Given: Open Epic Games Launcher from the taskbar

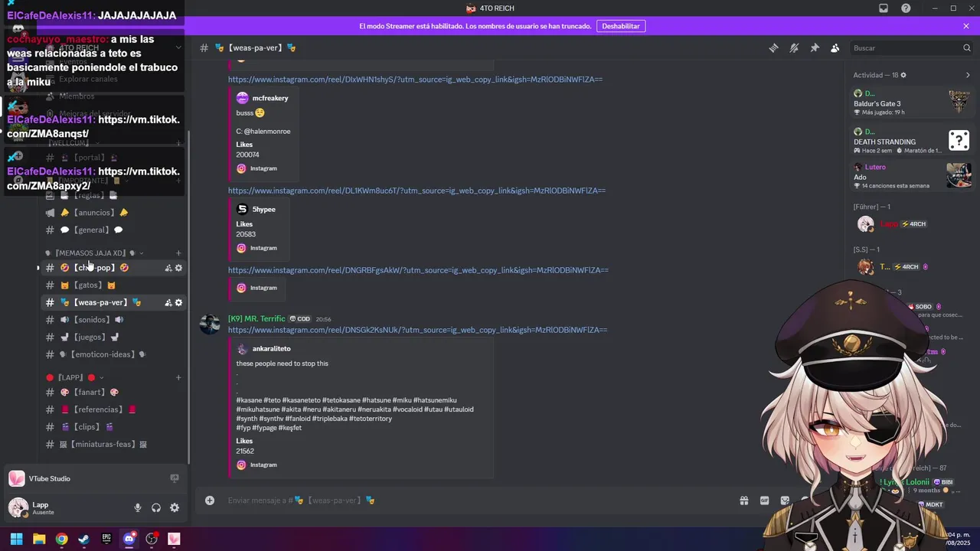Looking at the screenshot, I should [x=106, y=539].
